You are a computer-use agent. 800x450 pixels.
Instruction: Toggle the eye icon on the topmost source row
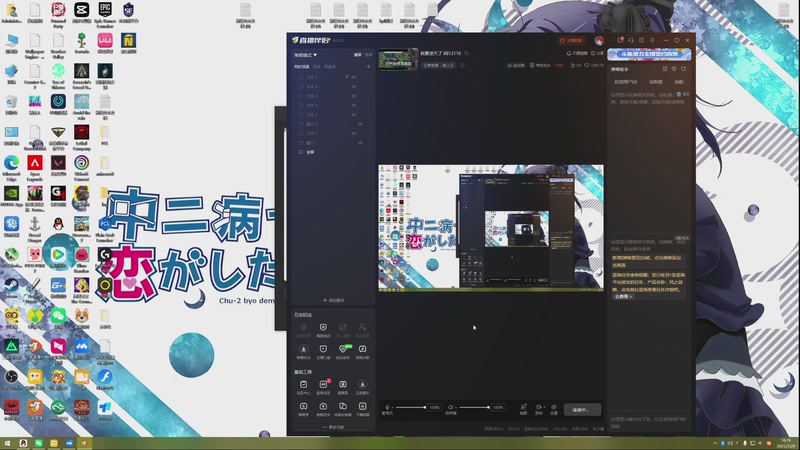click(354, 77)
